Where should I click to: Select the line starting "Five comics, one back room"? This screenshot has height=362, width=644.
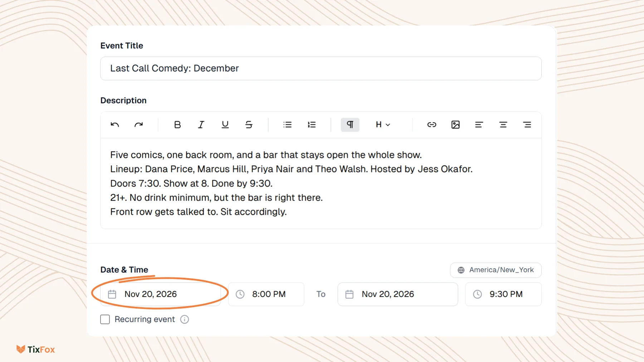tap(266, 155)
